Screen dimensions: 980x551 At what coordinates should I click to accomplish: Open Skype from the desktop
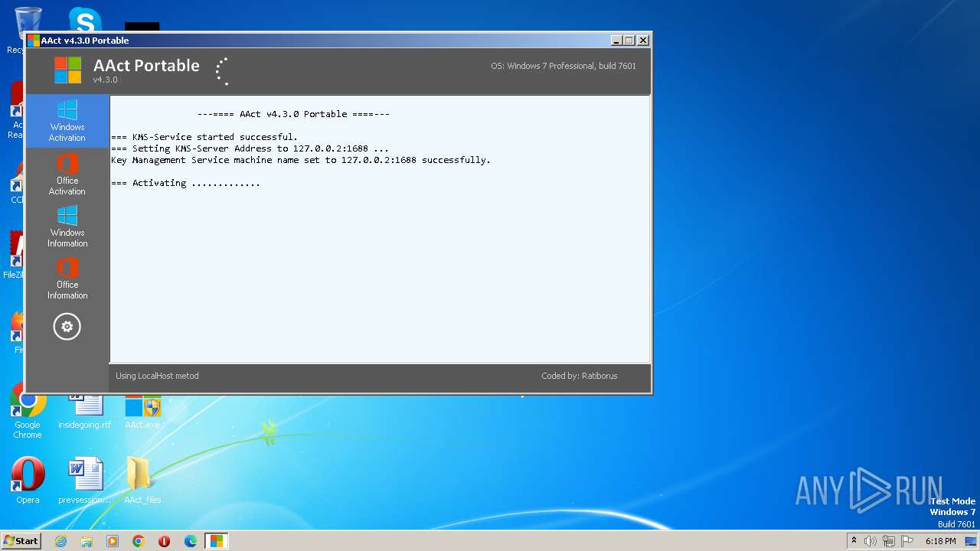pyautogui.click(x=85, y=20)
